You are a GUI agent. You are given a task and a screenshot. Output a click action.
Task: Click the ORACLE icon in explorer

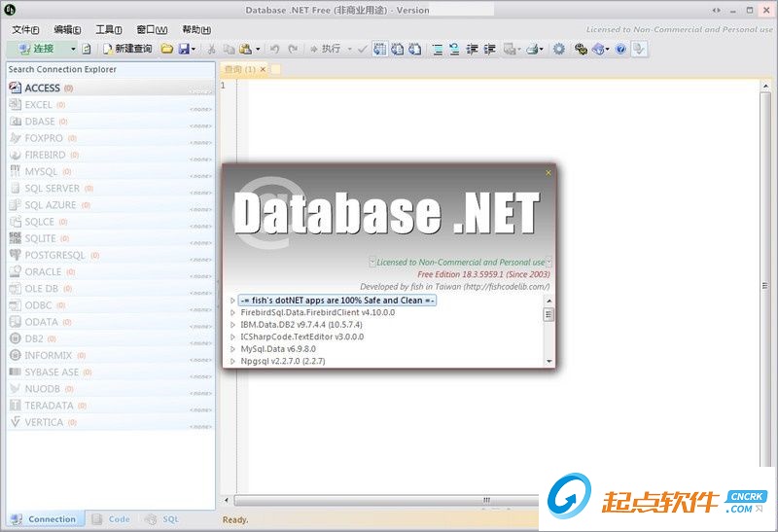coord(16,271)
